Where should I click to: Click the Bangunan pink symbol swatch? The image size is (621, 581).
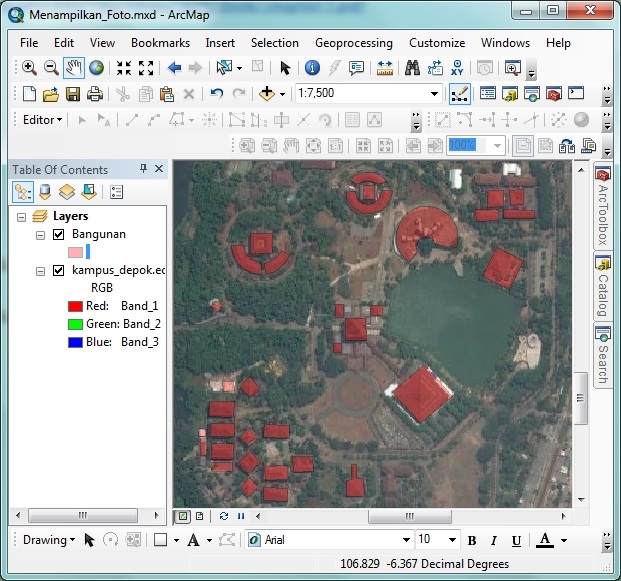75,252
